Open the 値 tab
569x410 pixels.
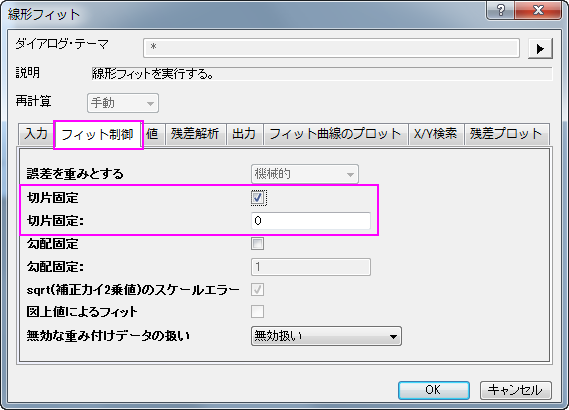coord(152,134)
